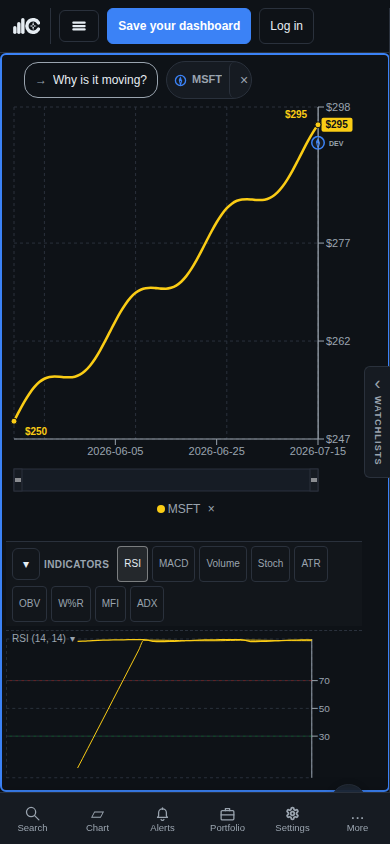Open Search in bottom navigation
The height and width of the screenshot is (844, 390).
(32, 820)
